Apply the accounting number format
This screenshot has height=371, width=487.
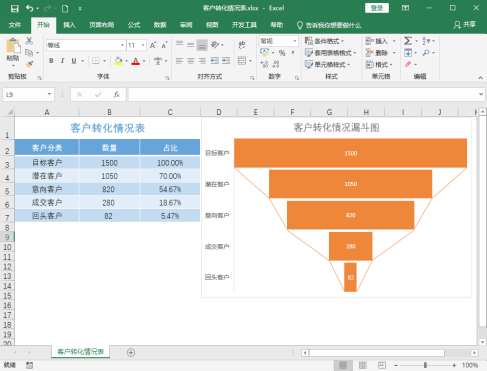[x=264, y=52]
